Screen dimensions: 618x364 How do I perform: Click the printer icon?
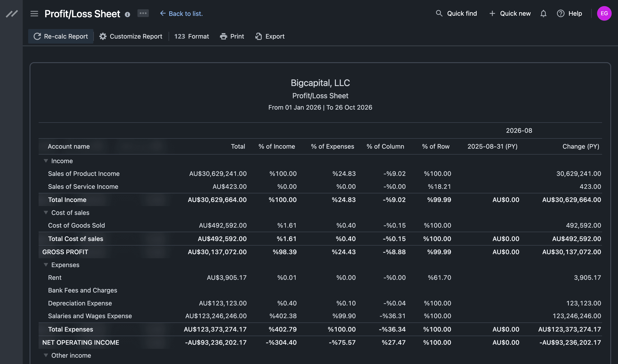pos(223,36)
